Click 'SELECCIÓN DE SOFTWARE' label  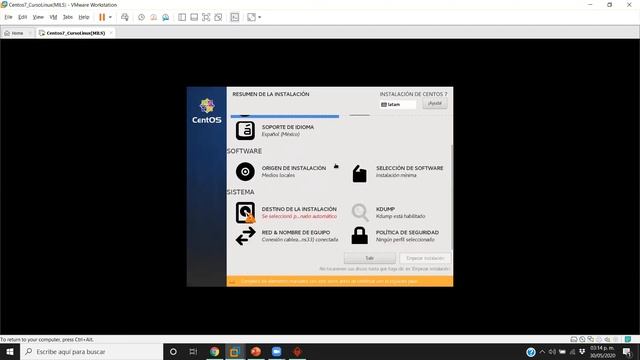pos(409,168)
